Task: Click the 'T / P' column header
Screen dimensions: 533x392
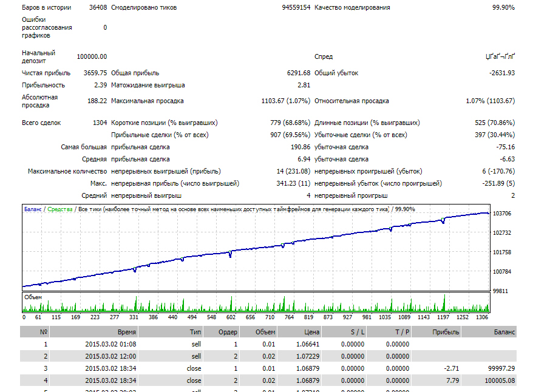Action: point(389,332)
